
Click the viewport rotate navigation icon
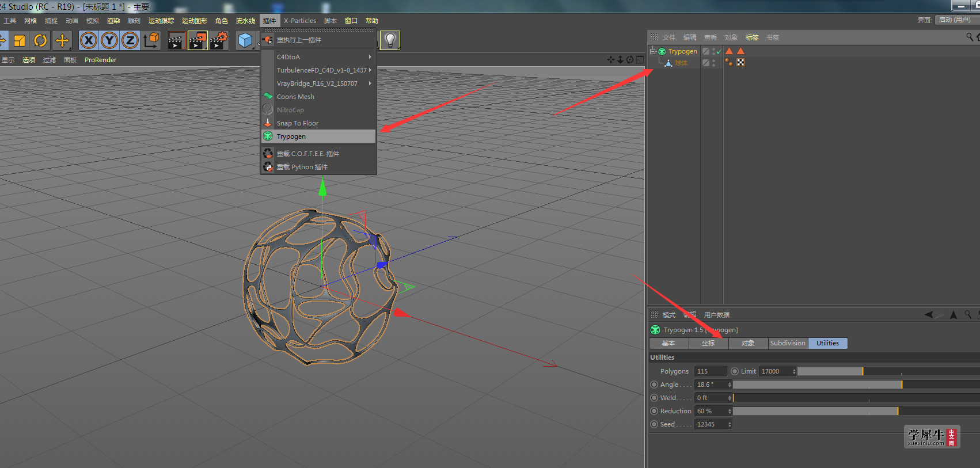(630, 59)
